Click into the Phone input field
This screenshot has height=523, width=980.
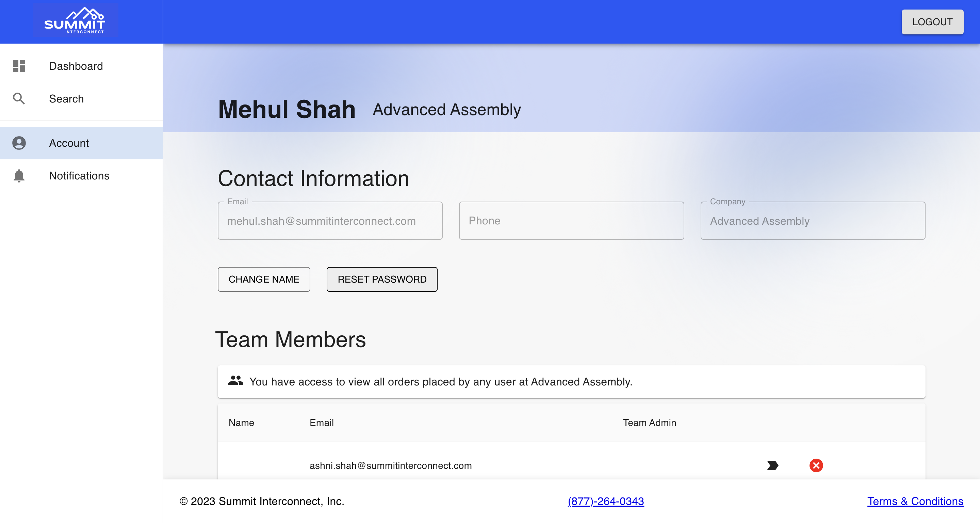click(x=571, y=220)
